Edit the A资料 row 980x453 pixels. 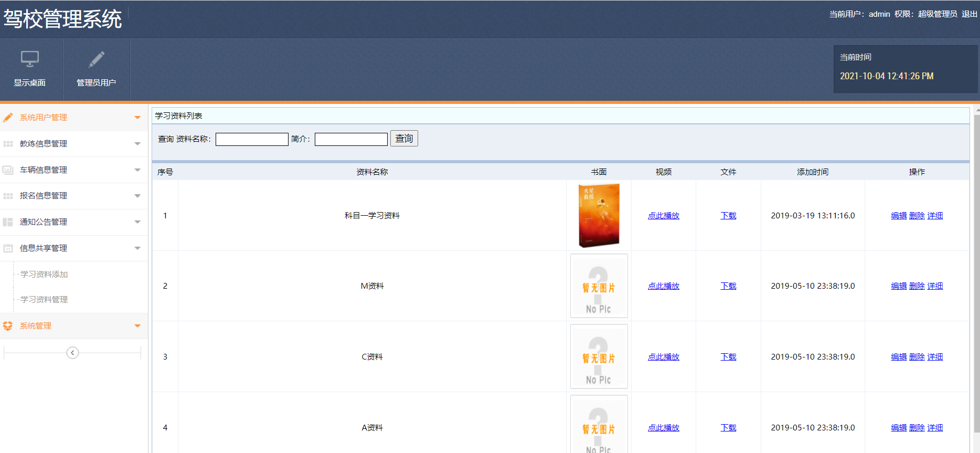coord(899,428)
